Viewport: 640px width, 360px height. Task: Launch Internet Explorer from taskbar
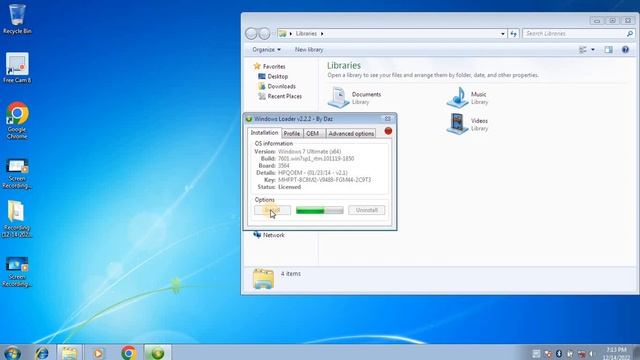(x=42, y=352)
